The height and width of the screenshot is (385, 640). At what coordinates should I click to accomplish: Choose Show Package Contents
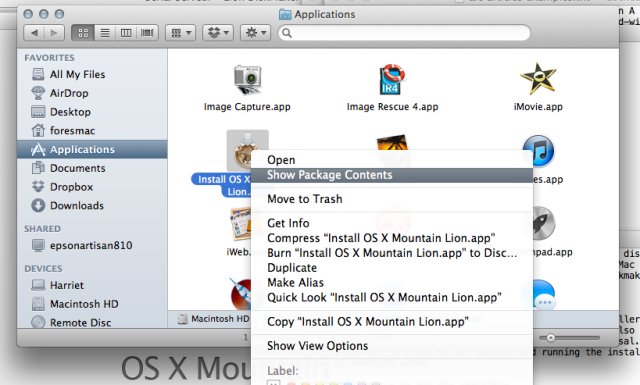392,175
